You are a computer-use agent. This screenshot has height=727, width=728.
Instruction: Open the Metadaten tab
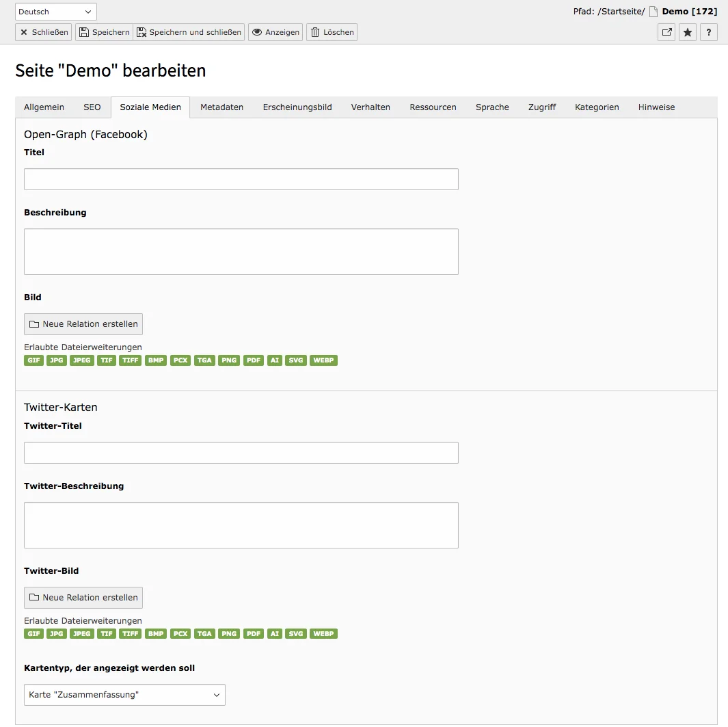point(221,107)
